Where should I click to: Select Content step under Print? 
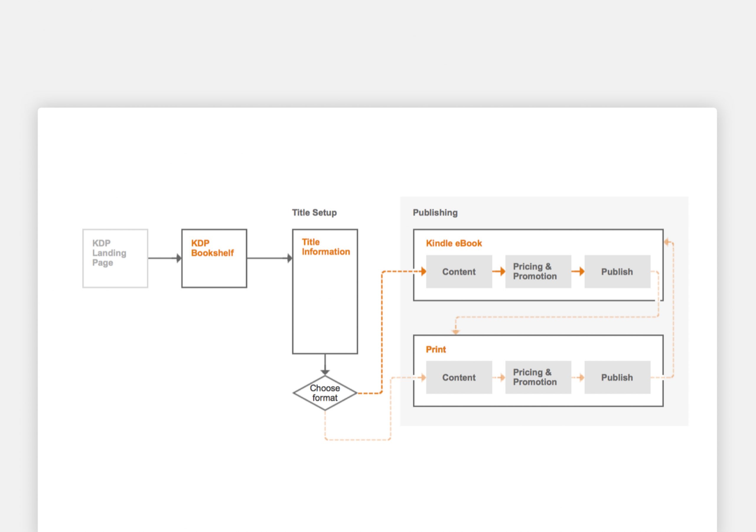[x=459, y=377]
